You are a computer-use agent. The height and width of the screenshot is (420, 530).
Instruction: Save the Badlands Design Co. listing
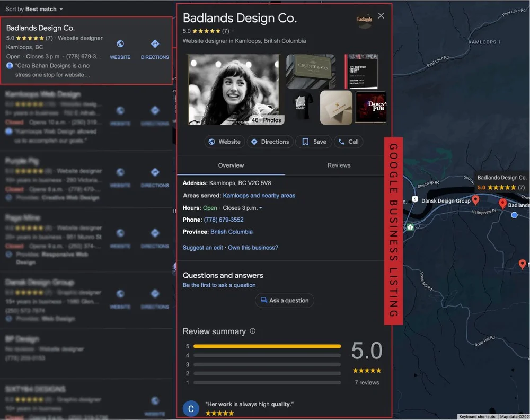[x=314, y=142]
